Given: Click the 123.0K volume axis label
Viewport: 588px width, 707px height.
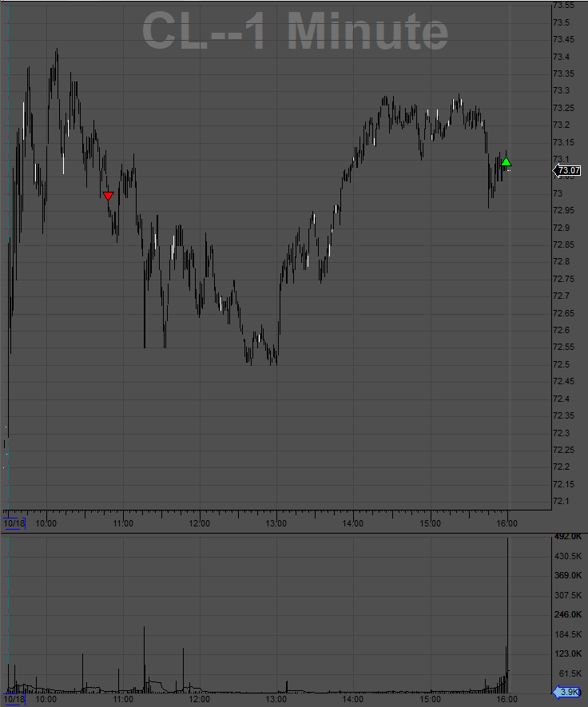Looking at the screenshot, I should point(568,653).
